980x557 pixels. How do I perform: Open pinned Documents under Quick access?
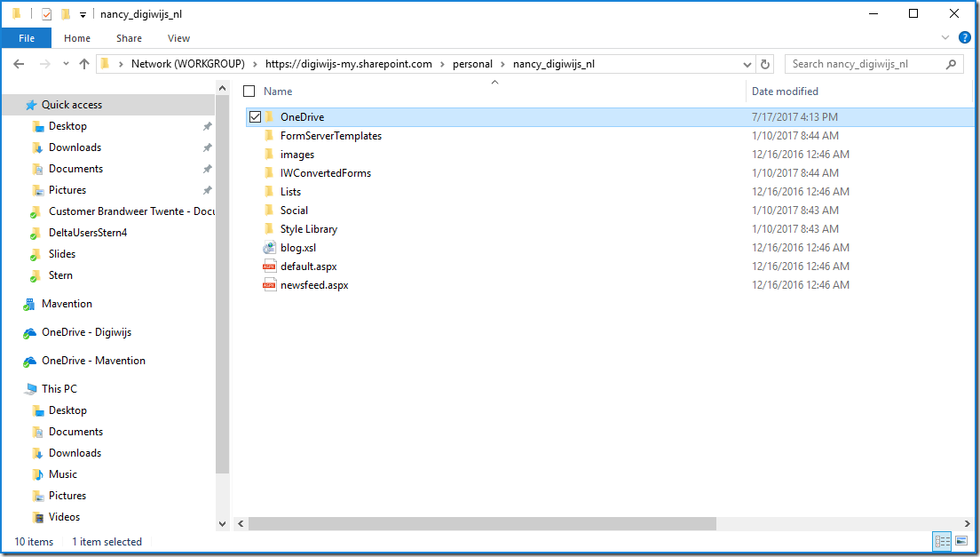pos(75,169)
